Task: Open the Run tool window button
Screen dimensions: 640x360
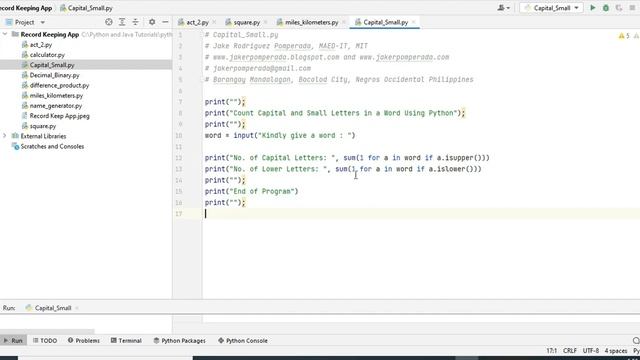Action: (13, 340)
